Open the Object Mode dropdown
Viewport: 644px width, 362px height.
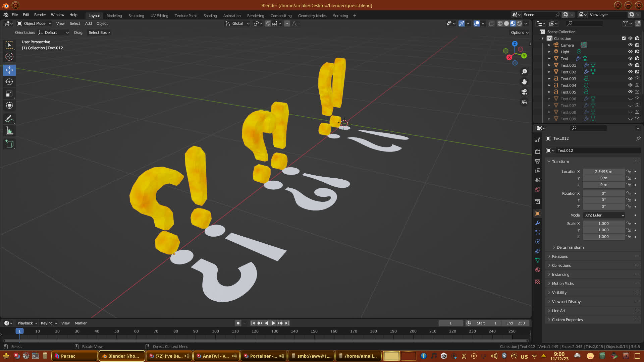[x=34, y=23]
